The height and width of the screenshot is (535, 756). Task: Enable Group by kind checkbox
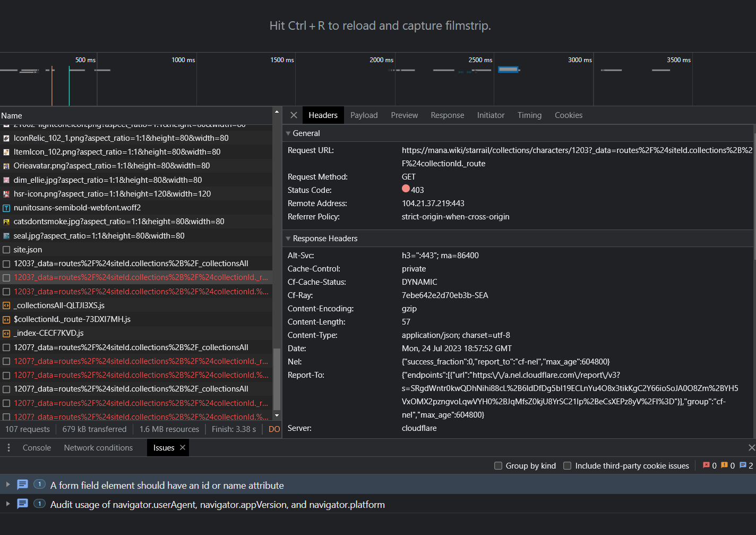pos(498,466)
